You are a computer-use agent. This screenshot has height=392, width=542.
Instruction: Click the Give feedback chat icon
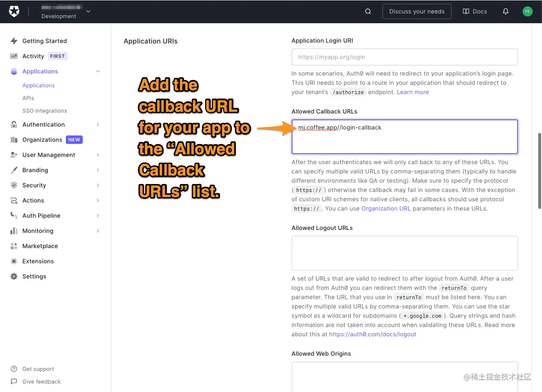[14, 381]
